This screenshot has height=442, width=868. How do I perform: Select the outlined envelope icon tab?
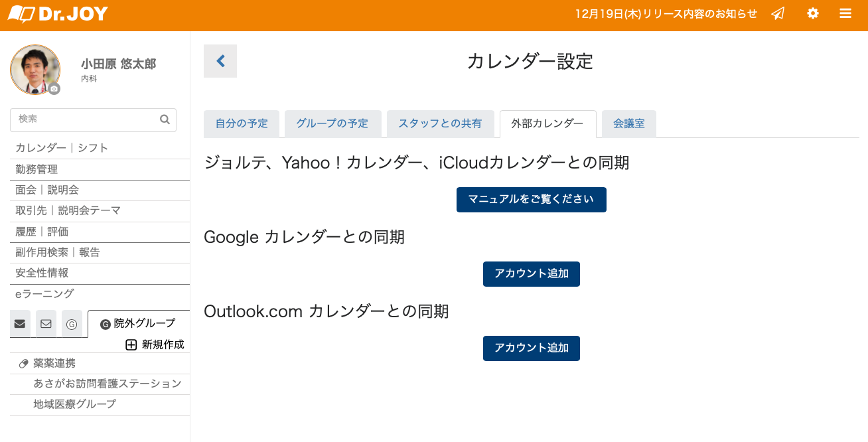(46, 324)
